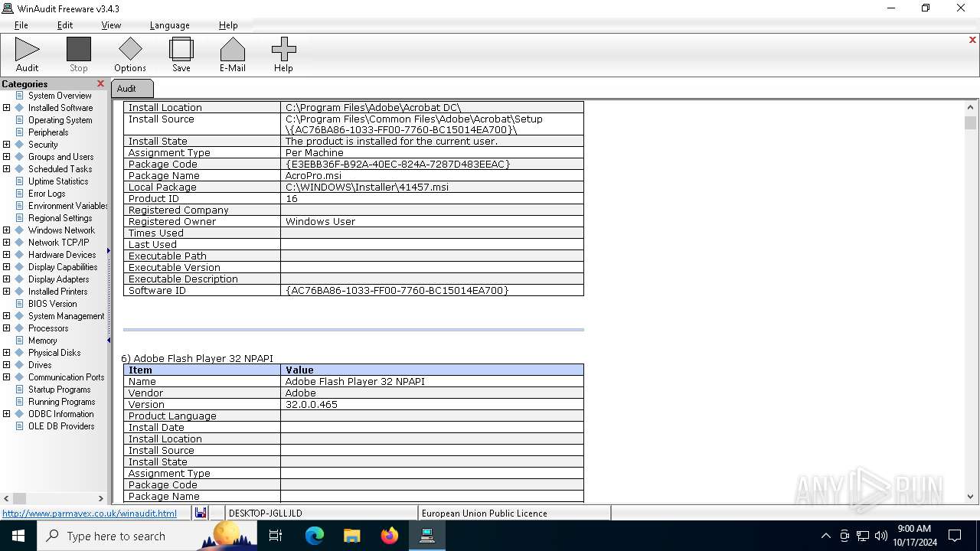Click the version value 32.0.0.465
980x551 pixels.
(311, 405)
